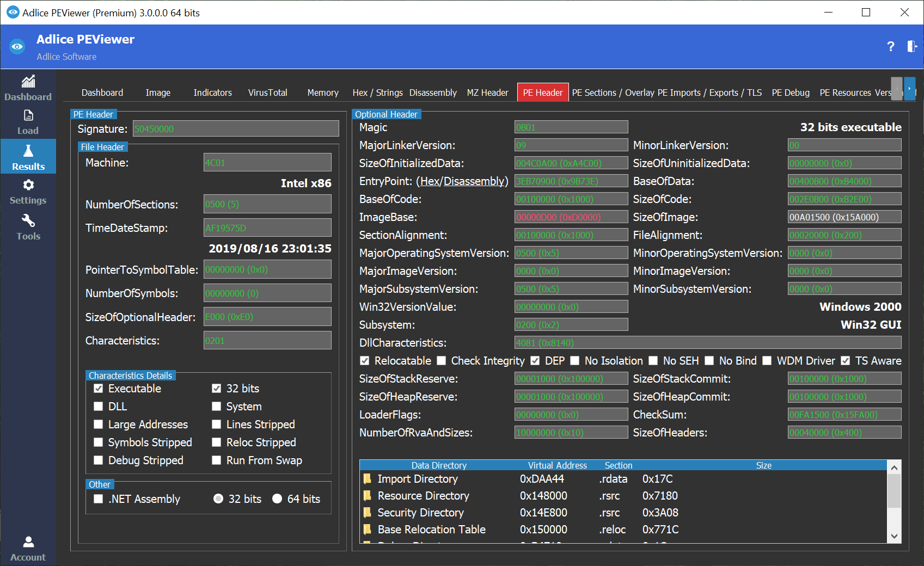Select the Results flask icon
Viewport: 924px width, 566px height.
click(x=28, y=151)
